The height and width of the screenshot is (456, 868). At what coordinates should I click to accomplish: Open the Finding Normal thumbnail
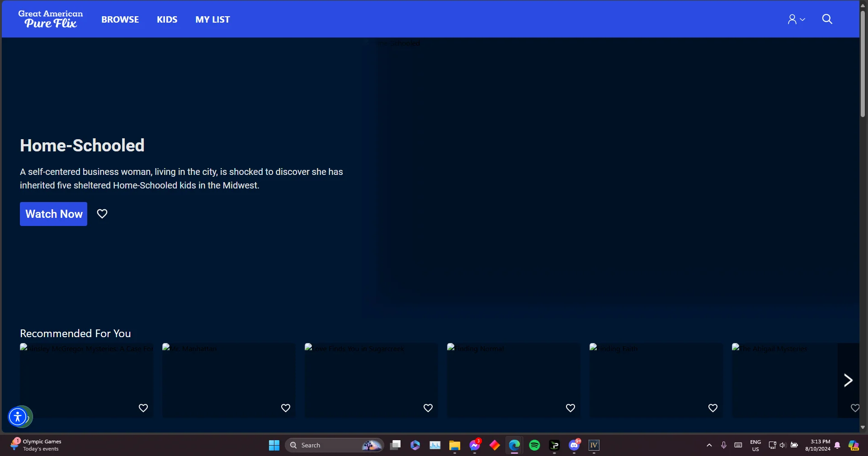[x=514, y=380]
